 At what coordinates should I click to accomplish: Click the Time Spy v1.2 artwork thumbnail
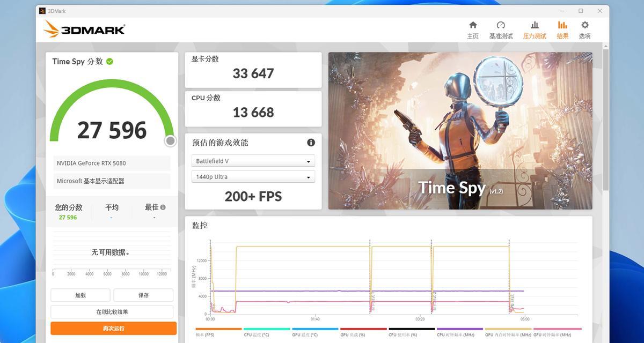click(460, 131)
